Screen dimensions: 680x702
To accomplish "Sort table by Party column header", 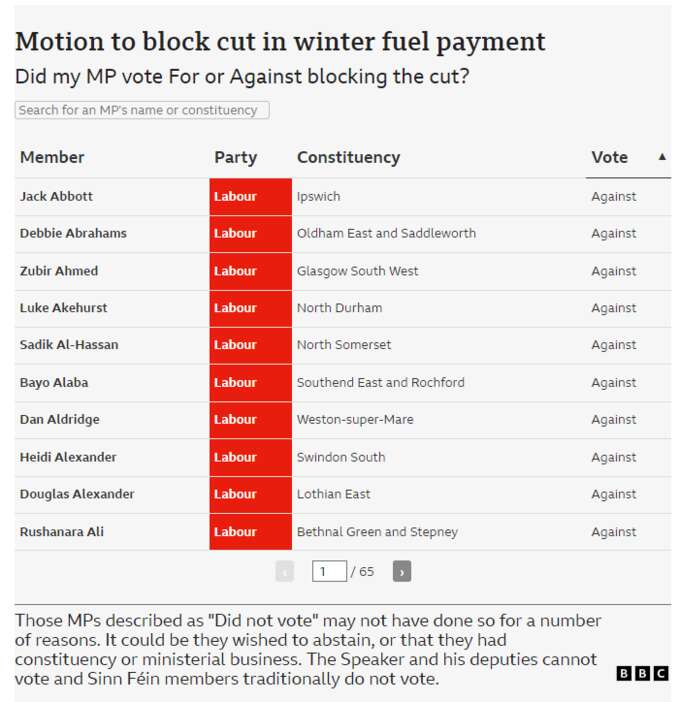I will coord(235,157).
